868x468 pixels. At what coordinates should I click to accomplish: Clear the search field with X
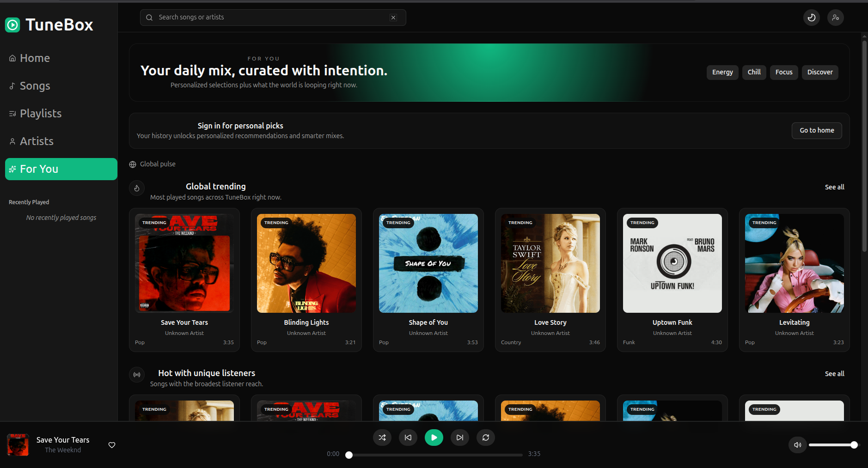393,17
